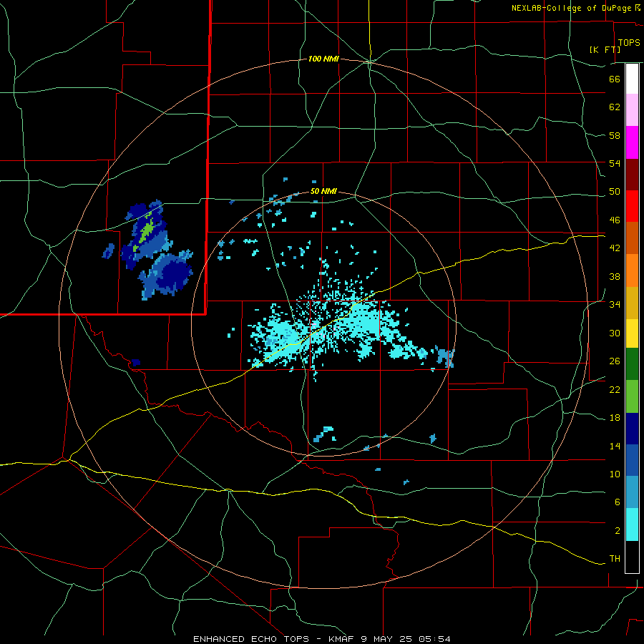Click the legend value 10
Image resolution: width=644 pixels, height=644 pixels.
click(615, 474)
